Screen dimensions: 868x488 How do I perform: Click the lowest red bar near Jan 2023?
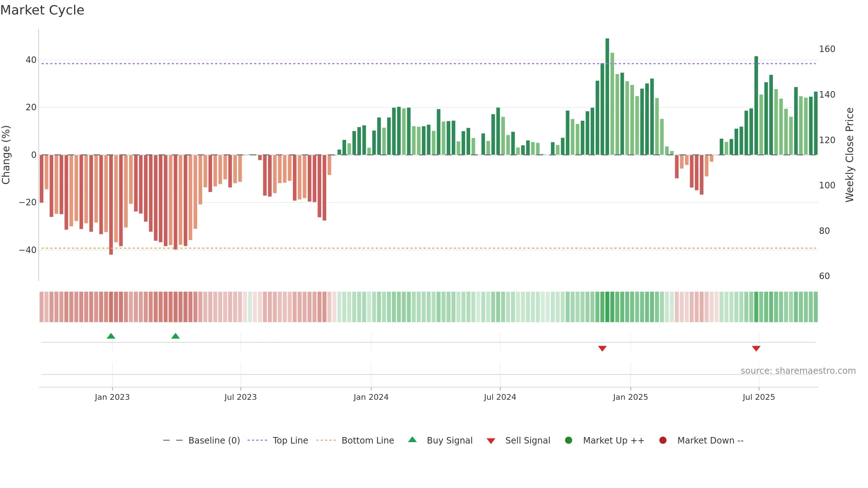111,205
